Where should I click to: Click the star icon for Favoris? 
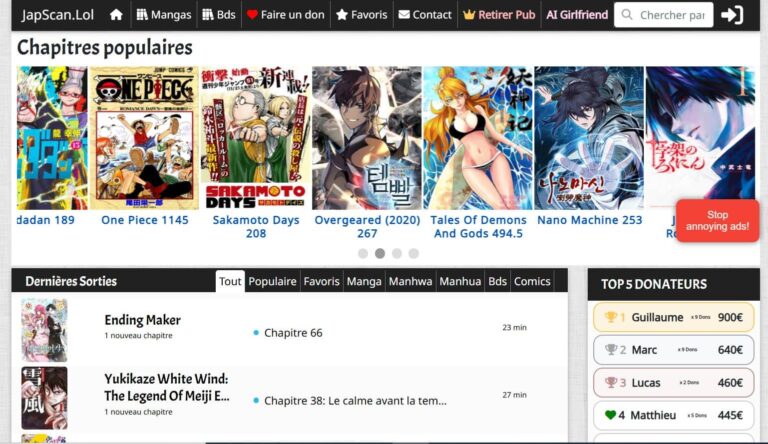coord(342,15)
